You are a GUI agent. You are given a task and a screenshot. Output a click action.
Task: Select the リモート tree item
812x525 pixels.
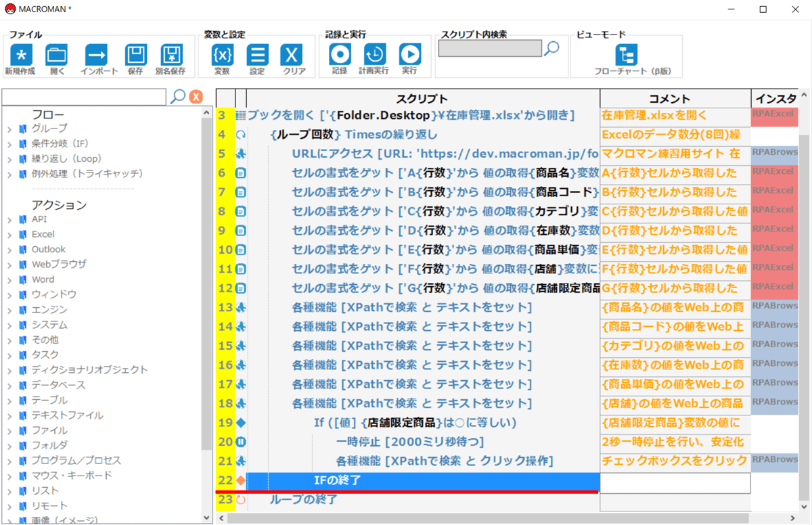(x=49, y=506)
